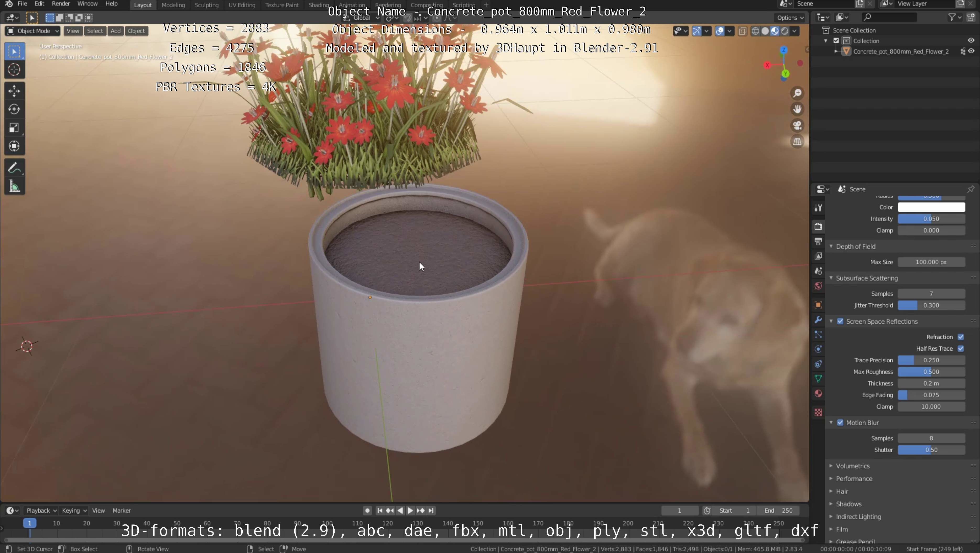Image resolution: width=980 pixels, height=553 pixels.
Task: Select the Rotate tool
Action: pyautogui.click(x=14, y=109)
